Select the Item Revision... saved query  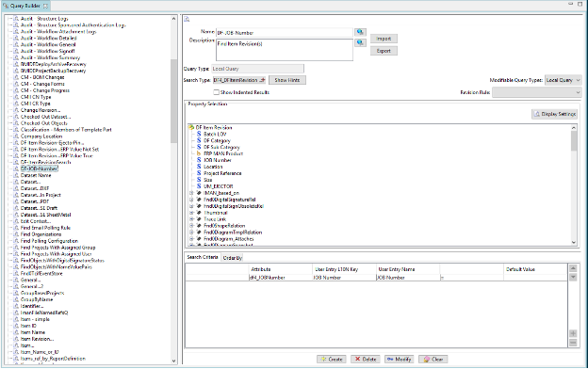click(37, 339)
